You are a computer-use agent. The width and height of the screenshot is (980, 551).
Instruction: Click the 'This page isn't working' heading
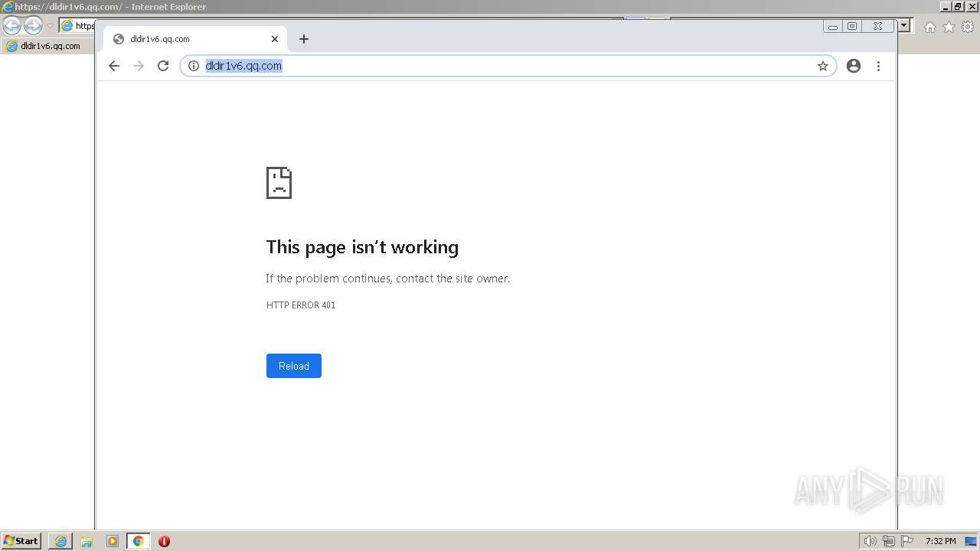[x=362, y=247]
